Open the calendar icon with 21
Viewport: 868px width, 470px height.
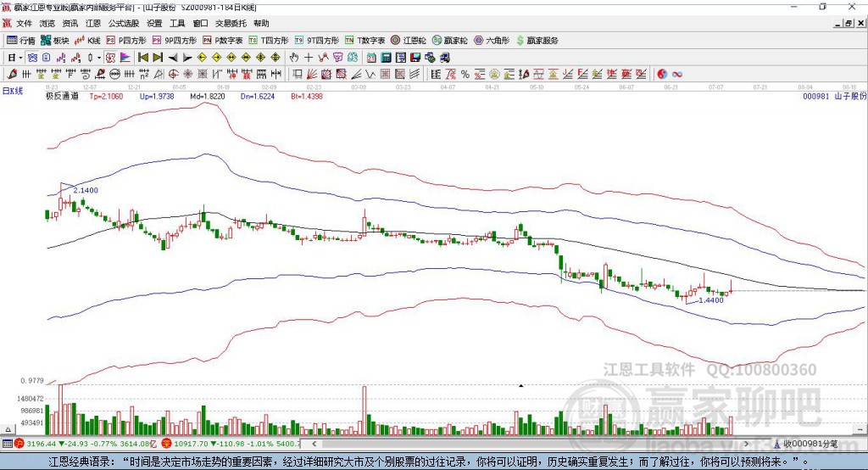(x=371, y=58)
